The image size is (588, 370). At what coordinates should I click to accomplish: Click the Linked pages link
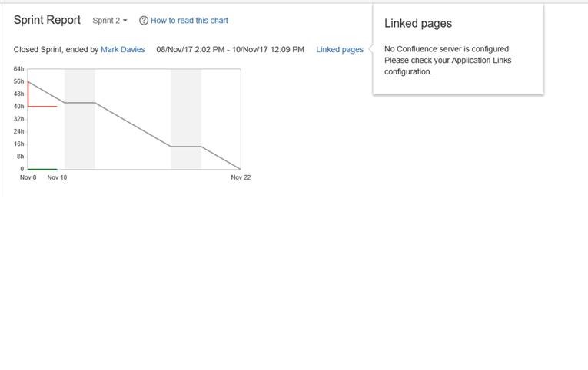pos(340,49)
